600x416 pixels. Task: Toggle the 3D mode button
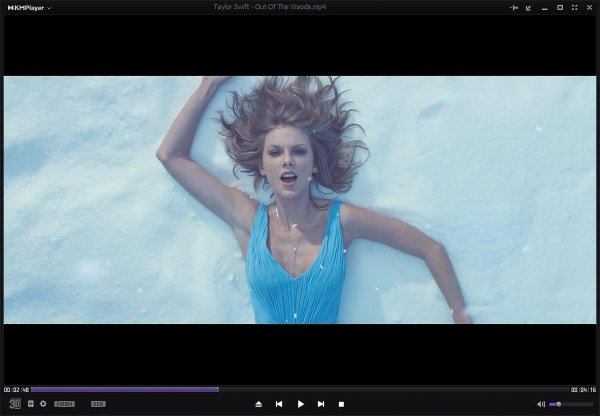pyautogui.click(x=15, y=404)
